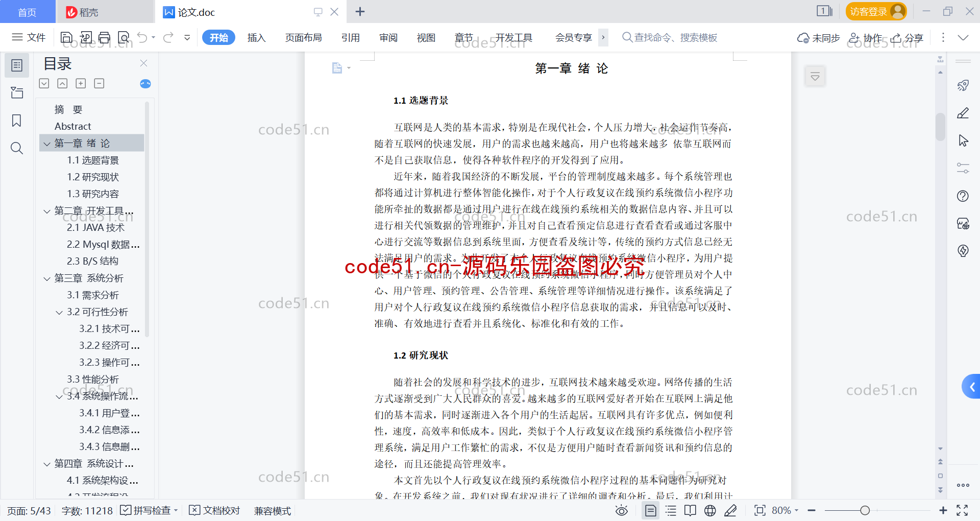Close the 目录 panel
Viewport: 980px width, 521px height.
pyautogui.click(x=143, y=63)
